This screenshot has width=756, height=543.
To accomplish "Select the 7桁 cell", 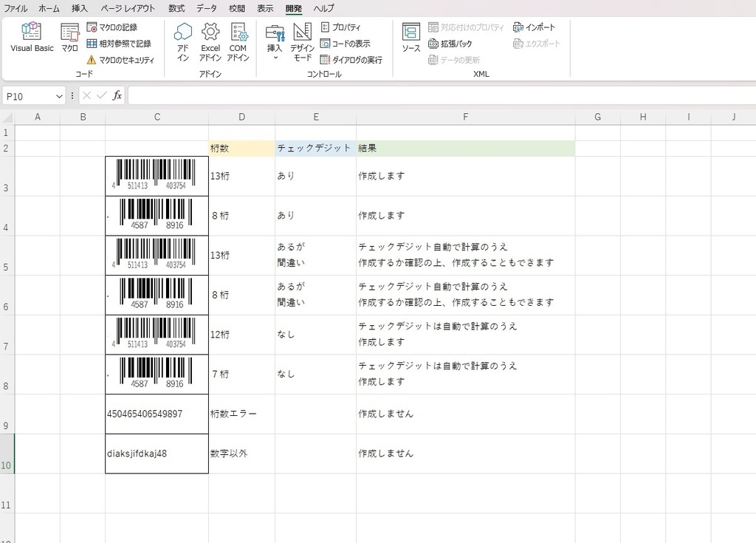I will [241, 375].
